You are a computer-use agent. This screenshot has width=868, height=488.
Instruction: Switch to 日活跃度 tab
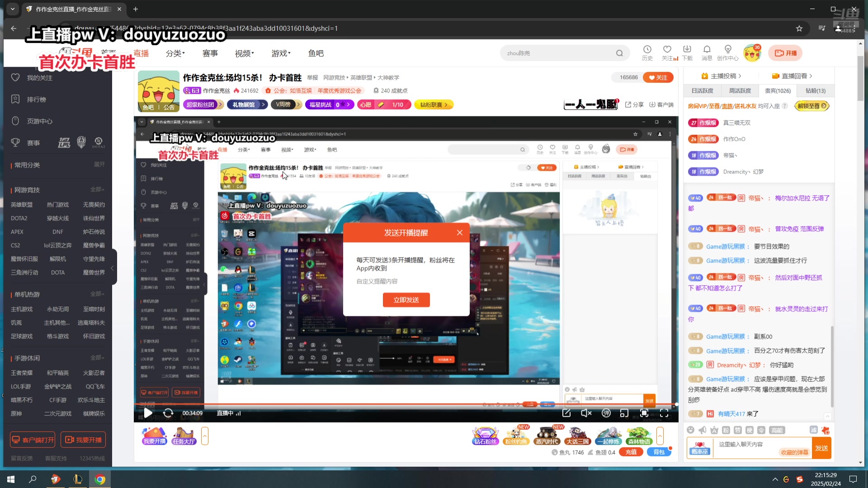(x=702, y=91)
